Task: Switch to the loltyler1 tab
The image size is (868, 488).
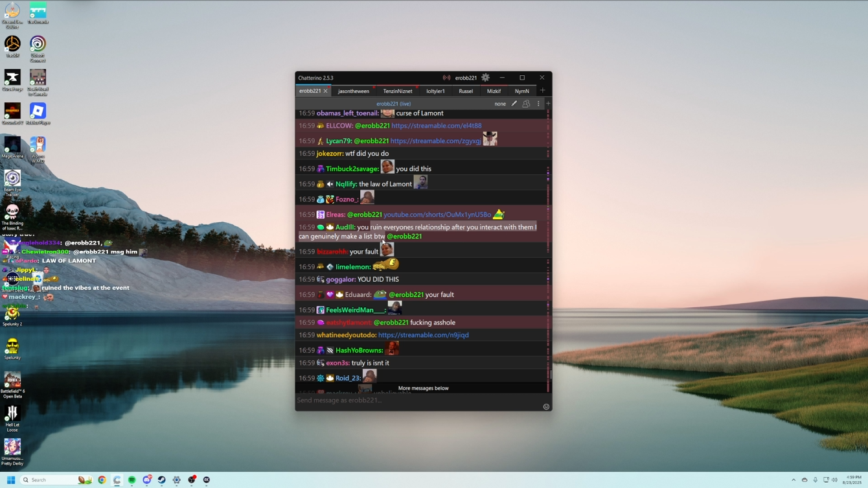Action: 435,91
